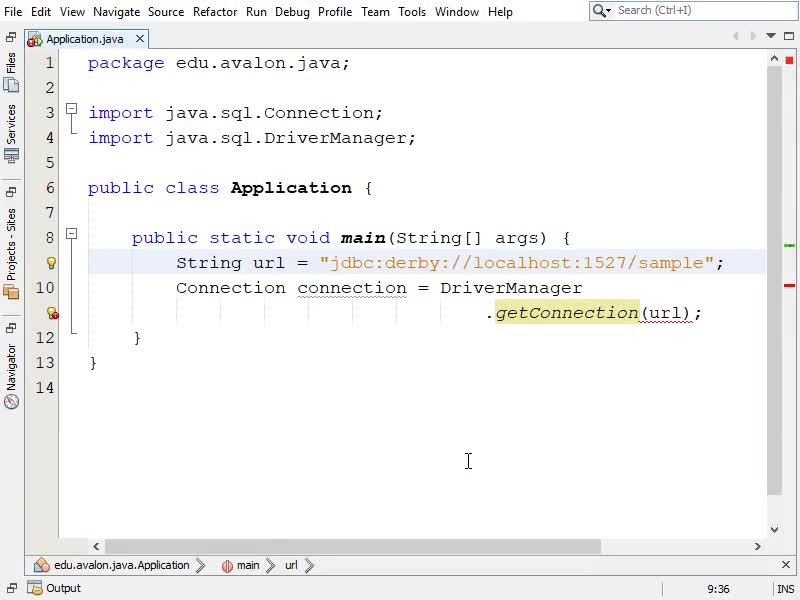Viewport: 800px width, 600px height.
Task: Jump to the green mark in error stripe
Action: (x=789, y=245)
